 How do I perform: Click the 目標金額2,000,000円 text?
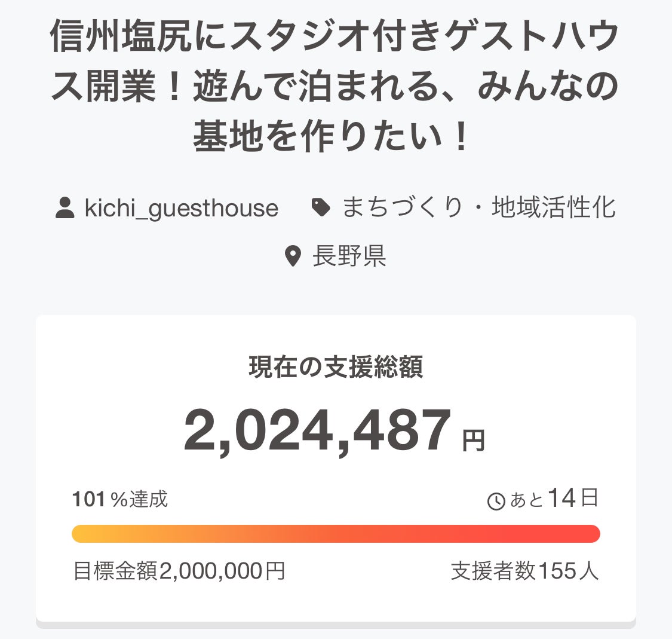179,571
